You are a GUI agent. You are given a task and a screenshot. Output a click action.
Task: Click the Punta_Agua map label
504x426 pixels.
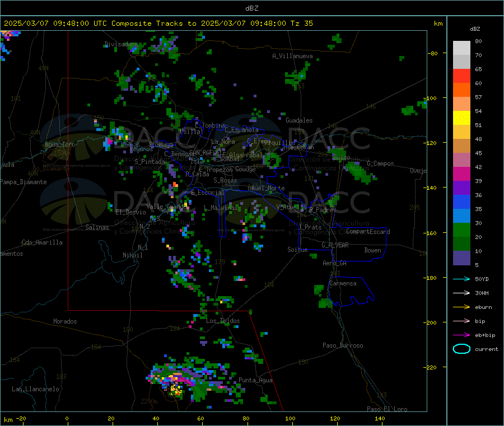pos(255,380)
